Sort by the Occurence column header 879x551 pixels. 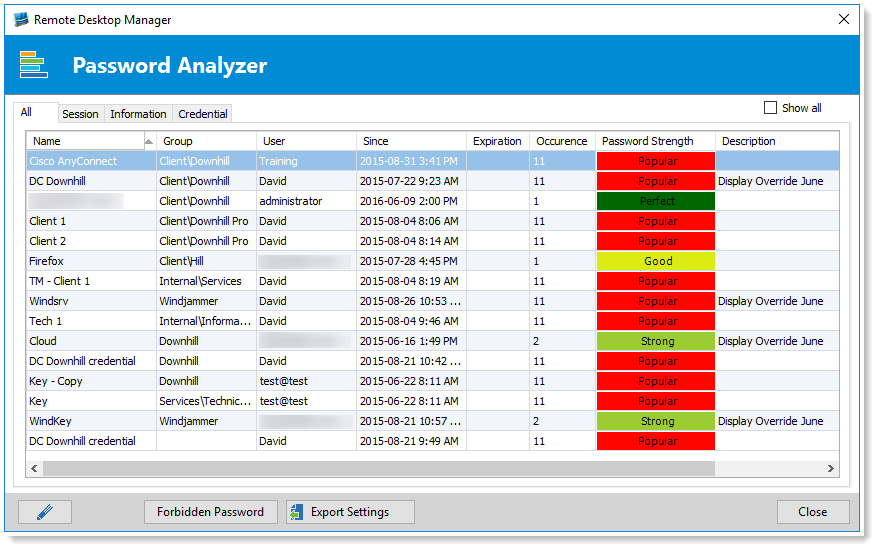point(561,141)
